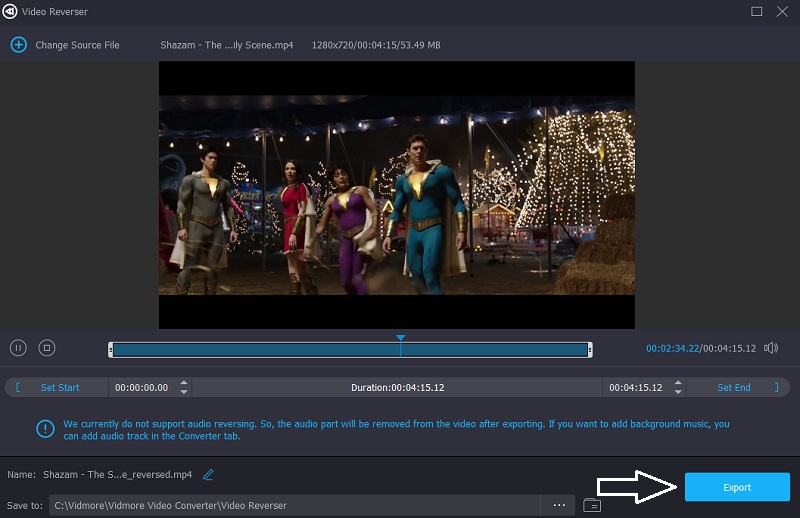Stop the video playback
The width and height of the screenshot is (800, 518).
click(46, 348)
